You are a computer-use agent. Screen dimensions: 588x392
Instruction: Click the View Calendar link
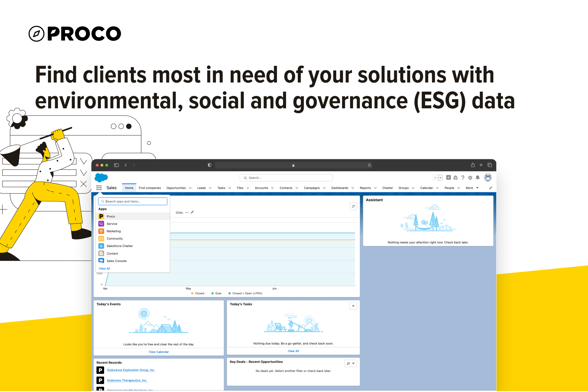159,352
